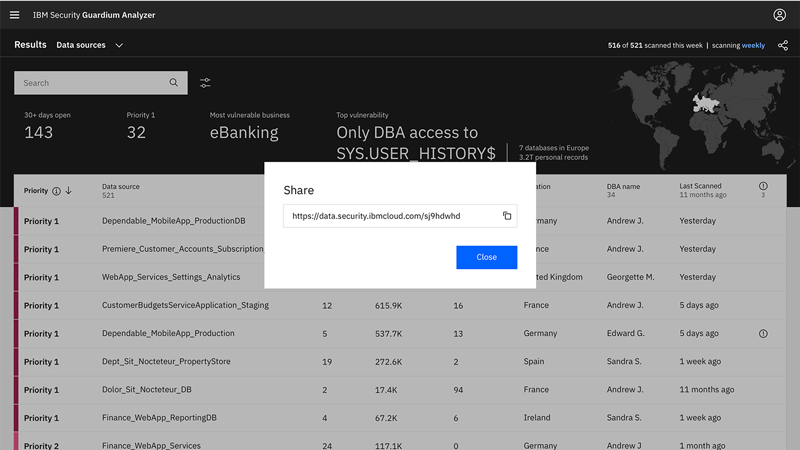
Task: Focus the Search input field
Action: pos(101,83)
